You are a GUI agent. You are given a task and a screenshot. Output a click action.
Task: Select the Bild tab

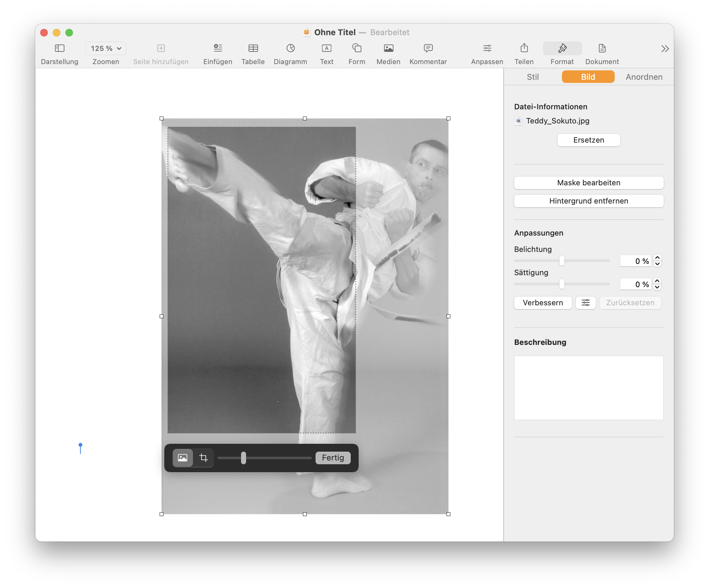pyautogui.click(x=588, y=77)
